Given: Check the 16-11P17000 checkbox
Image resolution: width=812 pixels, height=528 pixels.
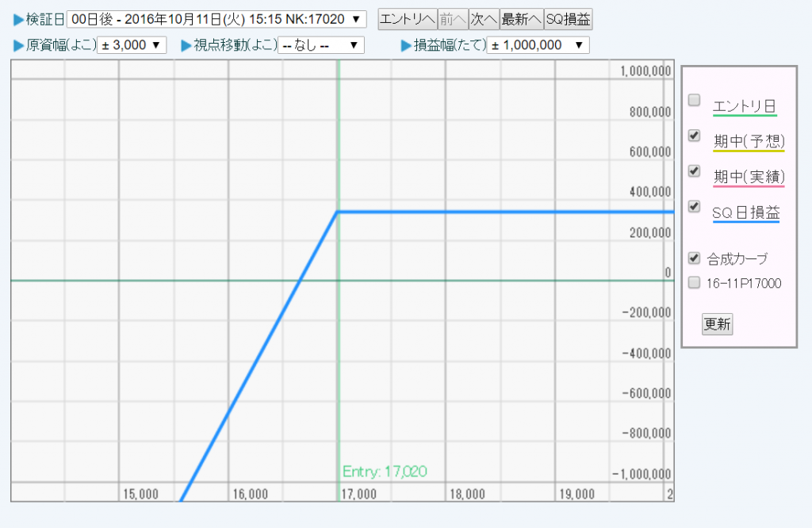Looking at the screenshot, I should point(695,283).
